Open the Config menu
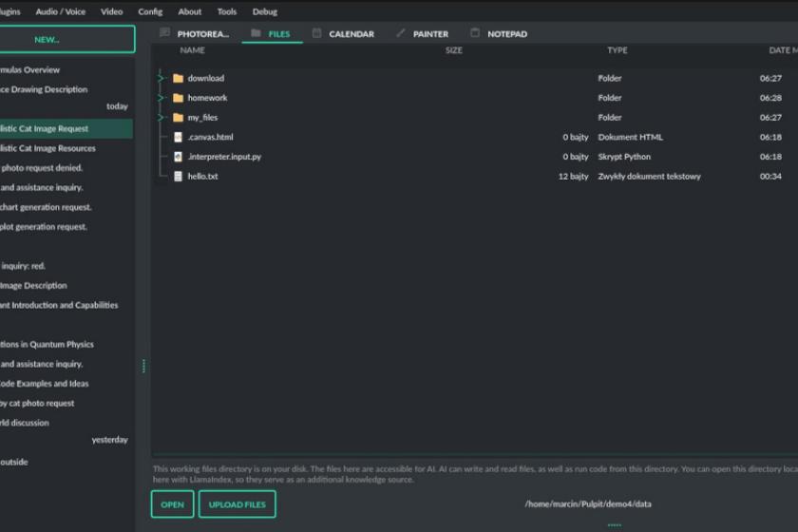 click(150, 11)
